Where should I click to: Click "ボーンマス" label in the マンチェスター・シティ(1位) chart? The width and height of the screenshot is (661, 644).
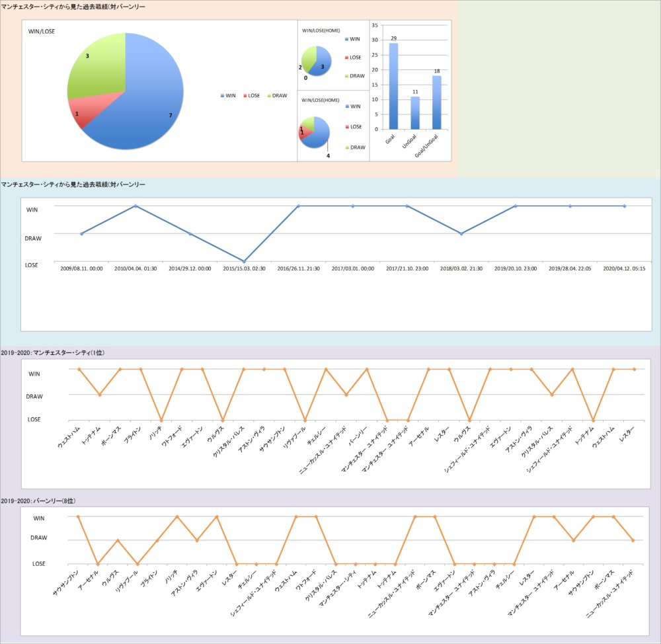(111, 435)
